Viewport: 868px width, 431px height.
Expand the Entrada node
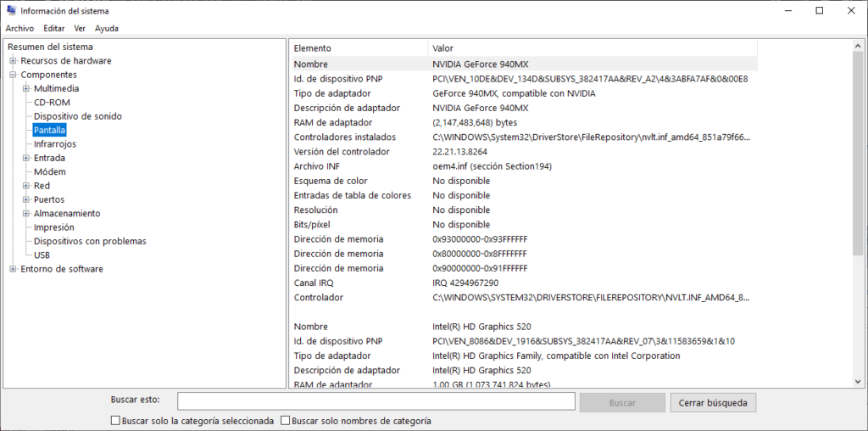pyautogui.click(x=26, y=158)
